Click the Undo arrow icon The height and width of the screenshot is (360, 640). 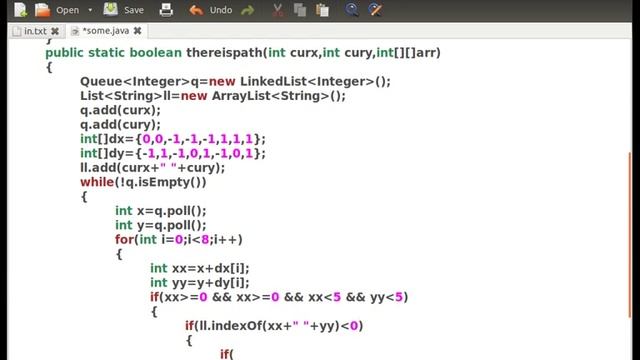[x=196, y=10]
